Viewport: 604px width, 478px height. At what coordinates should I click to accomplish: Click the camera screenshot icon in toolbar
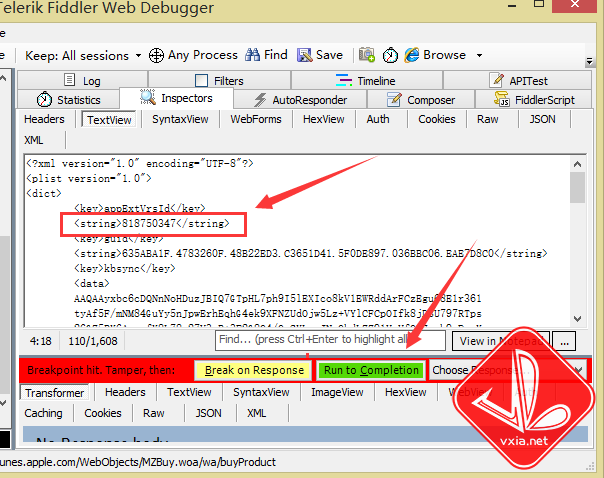(367, 55)
